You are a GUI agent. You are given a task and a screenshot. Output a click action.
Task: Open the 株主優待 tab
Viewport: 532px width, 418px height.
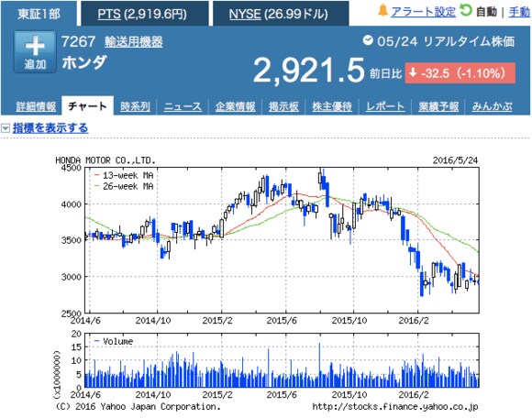click(x=332, y=106)
